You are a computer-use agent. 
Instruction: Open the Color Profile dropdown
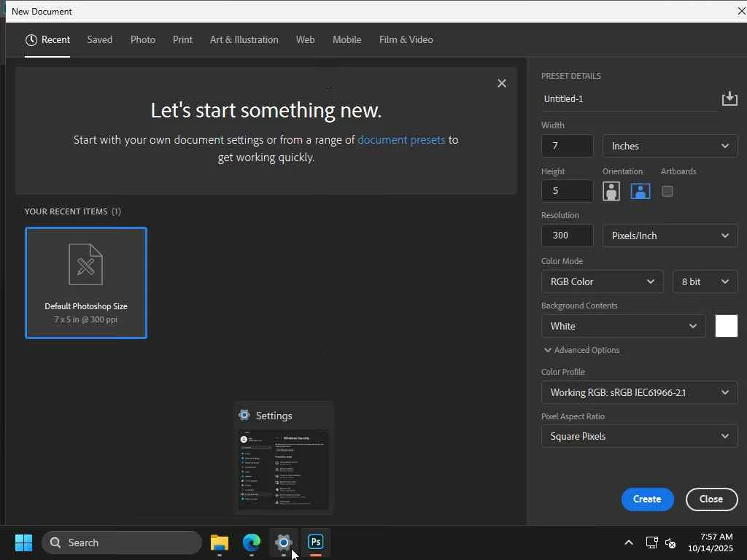point(639,393)
